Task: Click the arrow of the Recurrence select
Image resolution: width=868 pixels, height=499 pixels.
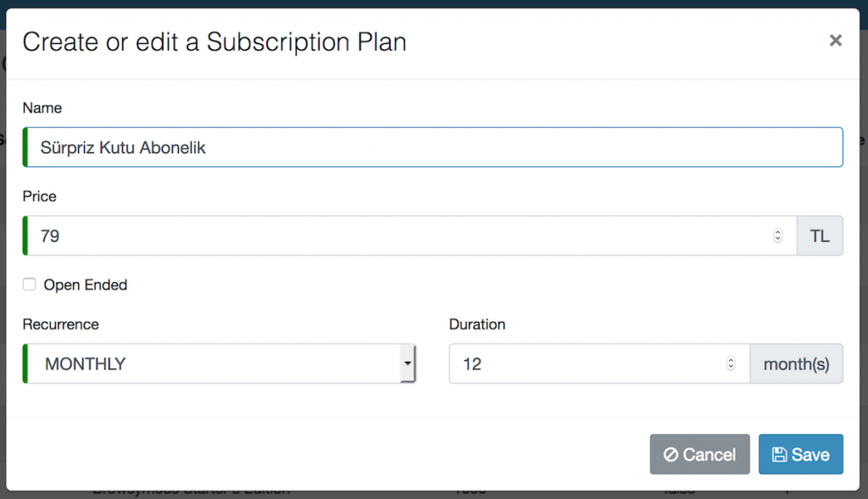Action: coord(408,363)
